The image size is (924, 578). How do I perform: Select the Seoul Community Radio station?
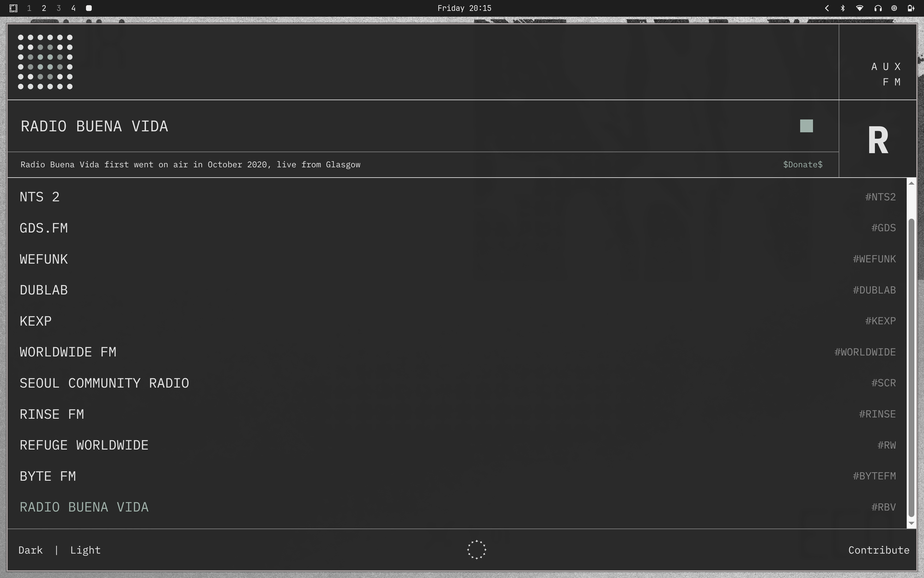click(104, 383)
